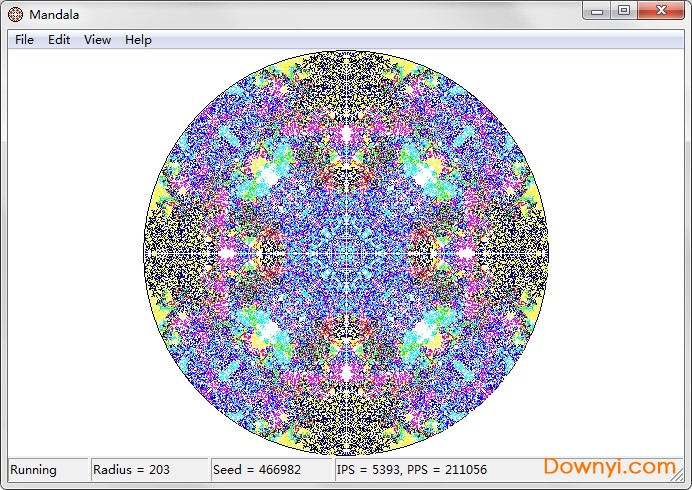Click the Downyi.com watermark
The width and height of the screenshot is (692, 490).
[609, 466]
